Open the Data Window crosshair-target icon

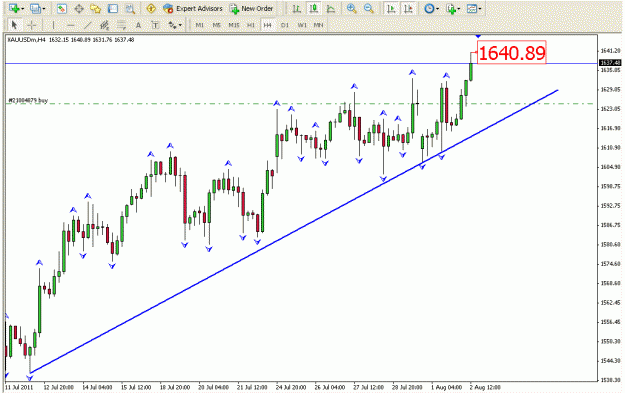(79, 8)
